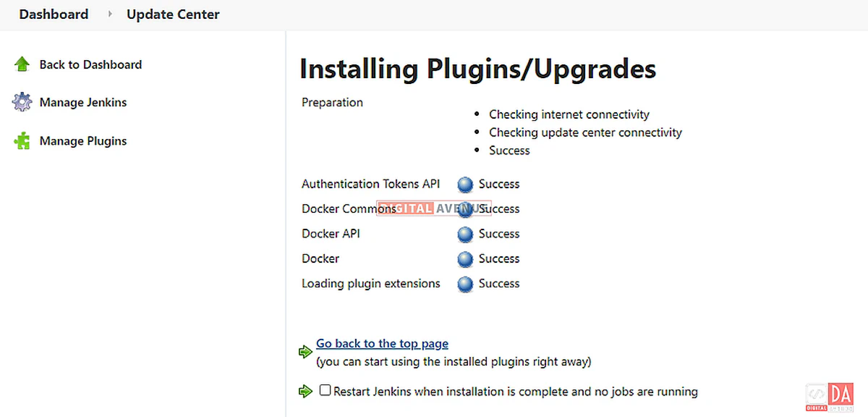Click the note about using installed plugins right away
868x417 pixels.
click(x=454, y=361)
